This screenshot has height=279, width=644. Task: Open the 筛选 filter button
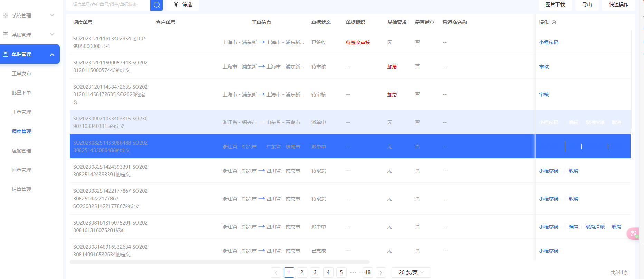click(x=183, y=5)
